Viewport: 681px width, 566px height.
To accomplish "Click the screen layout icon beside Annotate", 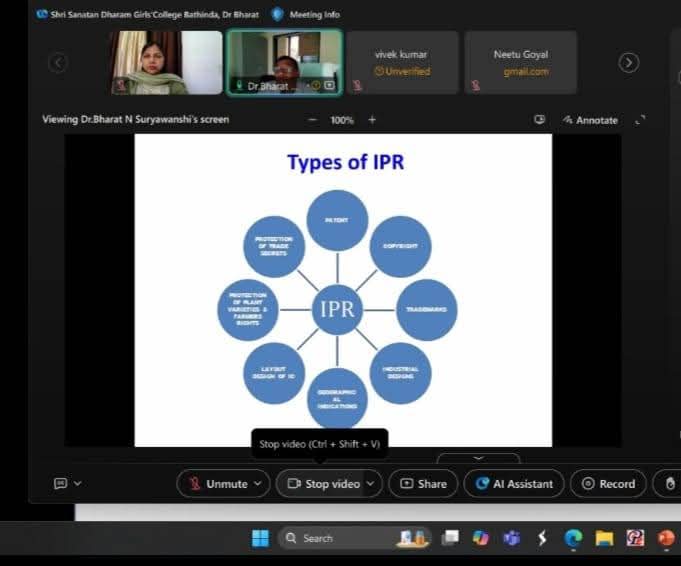I will click(540, 120).
